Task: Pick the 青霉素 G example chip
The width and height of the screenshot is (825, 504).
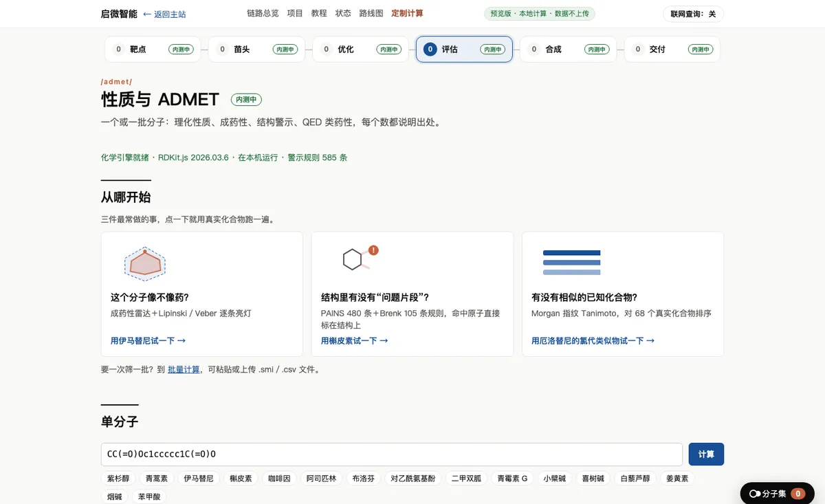Action: [513, 479]
